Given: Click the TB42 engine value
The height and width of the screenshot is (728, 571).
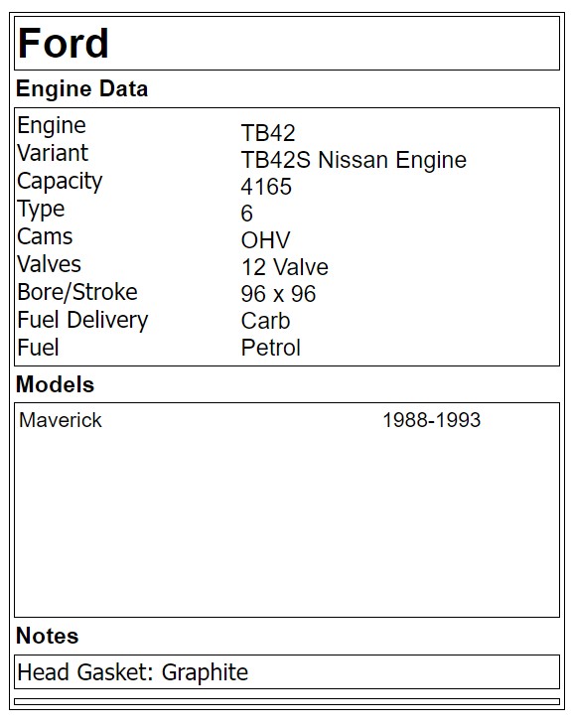Looking at the screenshot, I should [x=268, y=133].
